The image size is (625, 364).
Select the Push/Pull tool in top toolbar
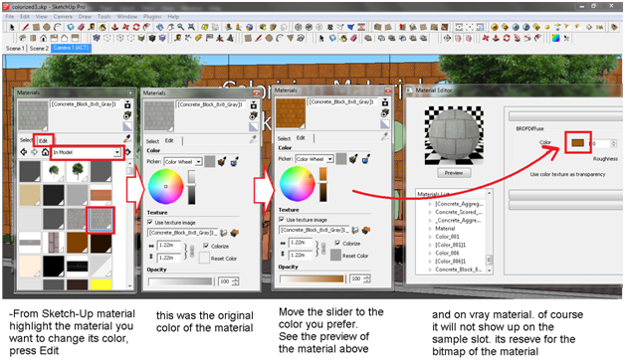[115, 27]
